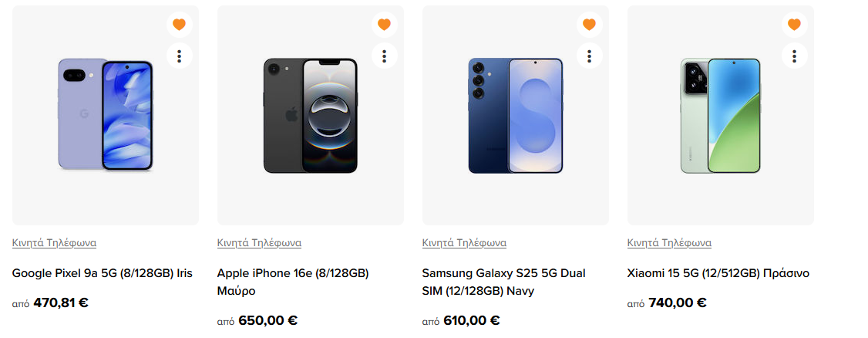
Task: Open three-dot options menu for Galaxy S25
Action: point(589,56)
